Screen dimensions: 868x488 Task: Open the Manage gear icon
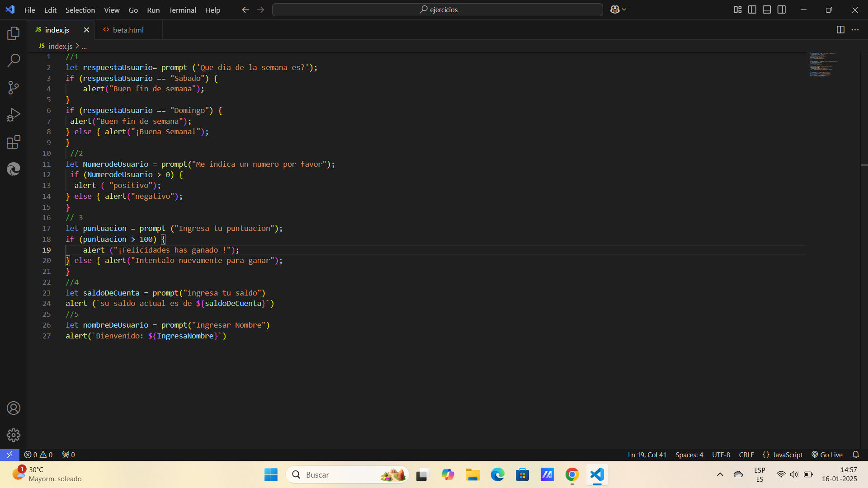14,435
